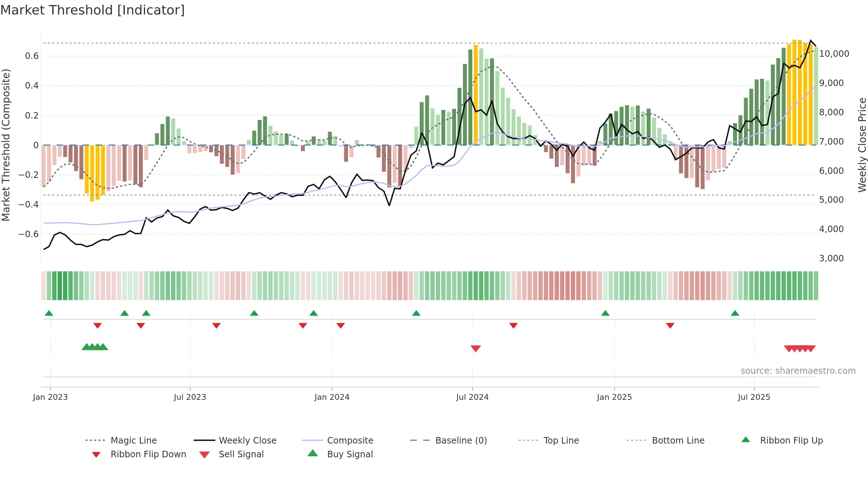Click the Market Threshold [Indicator] chart title

tap(93, 10)
